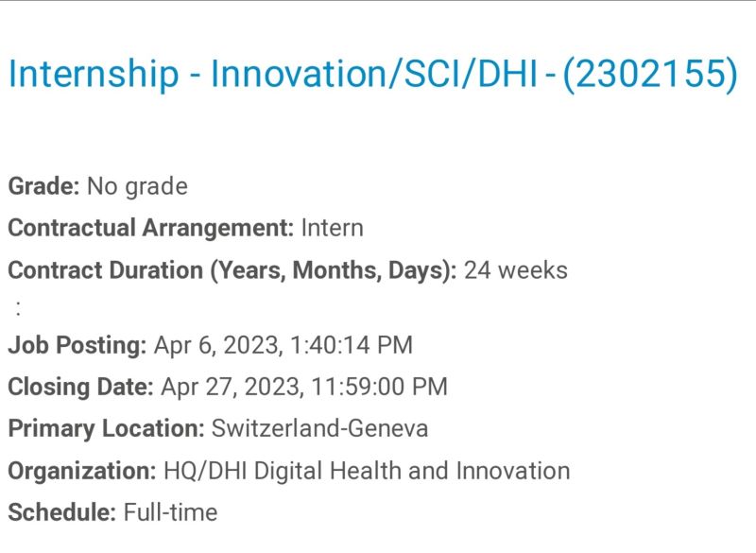Click the Apr 27, 2023 closing date

pos(304,387)
